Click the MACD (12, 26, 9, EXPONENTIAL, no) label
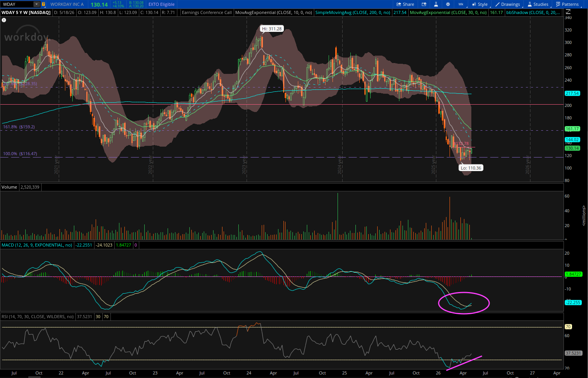 tap(37, 245)
